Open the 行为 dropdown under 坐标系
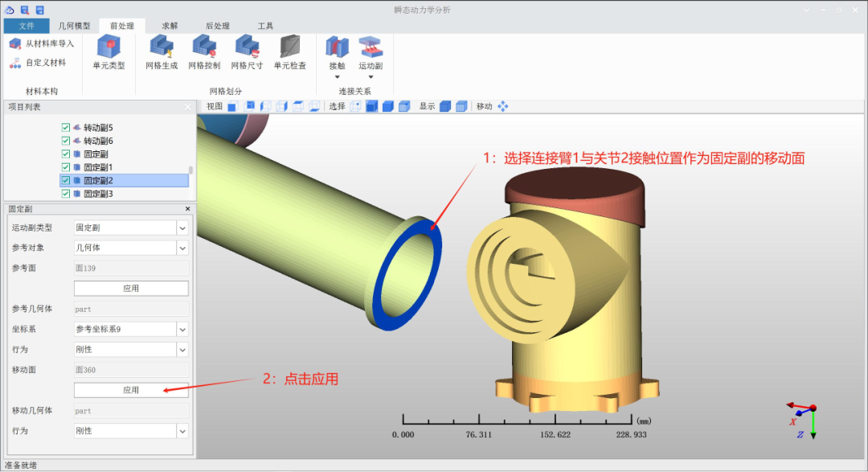This screenshot has width=868, height=472. tap(182, 350)
